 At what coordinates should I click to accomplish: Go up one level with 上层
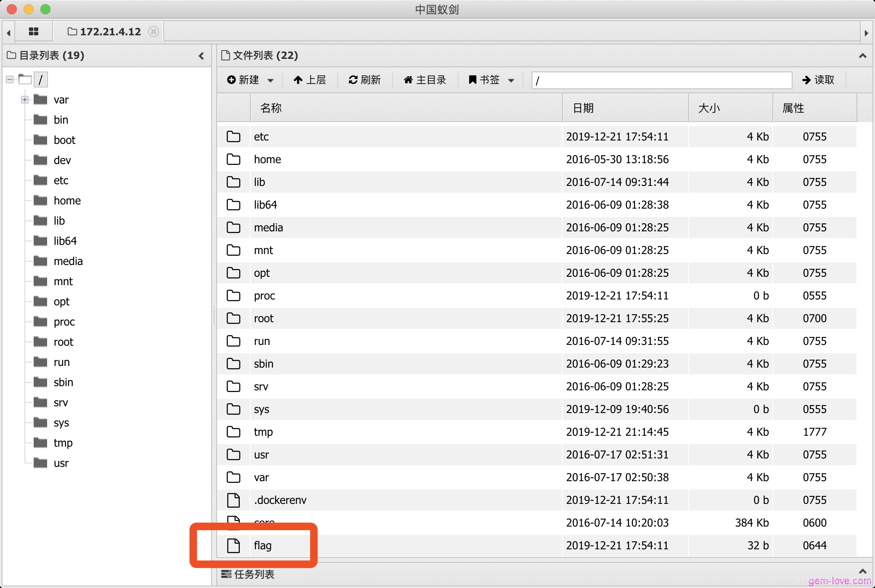coord(310,80)
